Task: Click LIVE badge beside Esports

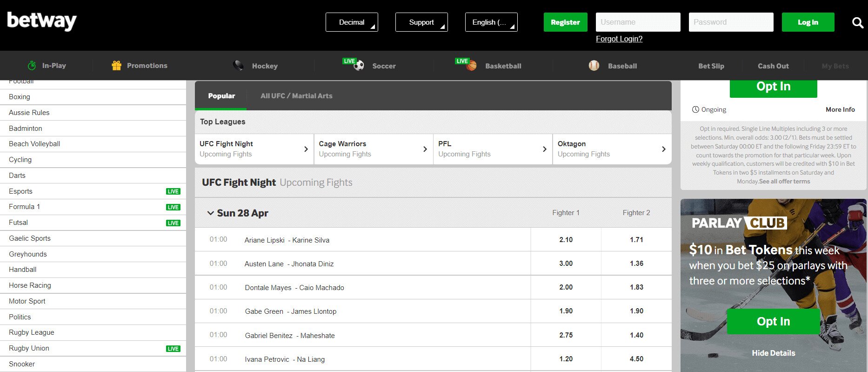Action: click(173, 191)
